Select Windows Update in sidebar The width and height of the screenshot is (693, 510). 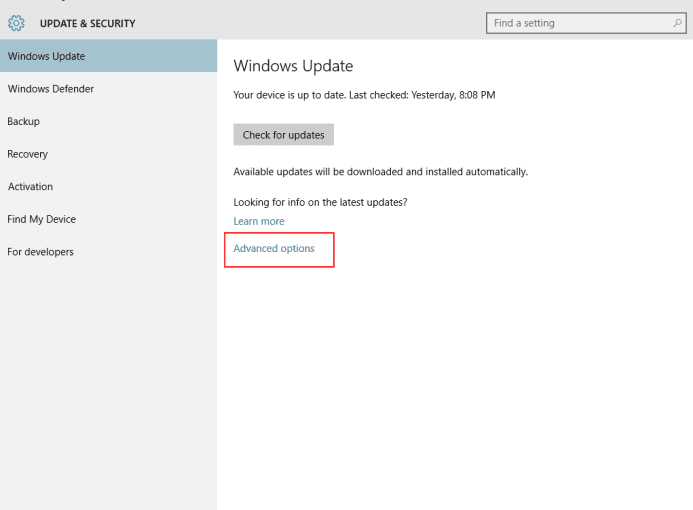pyautogui.click(x=108, y=56)
